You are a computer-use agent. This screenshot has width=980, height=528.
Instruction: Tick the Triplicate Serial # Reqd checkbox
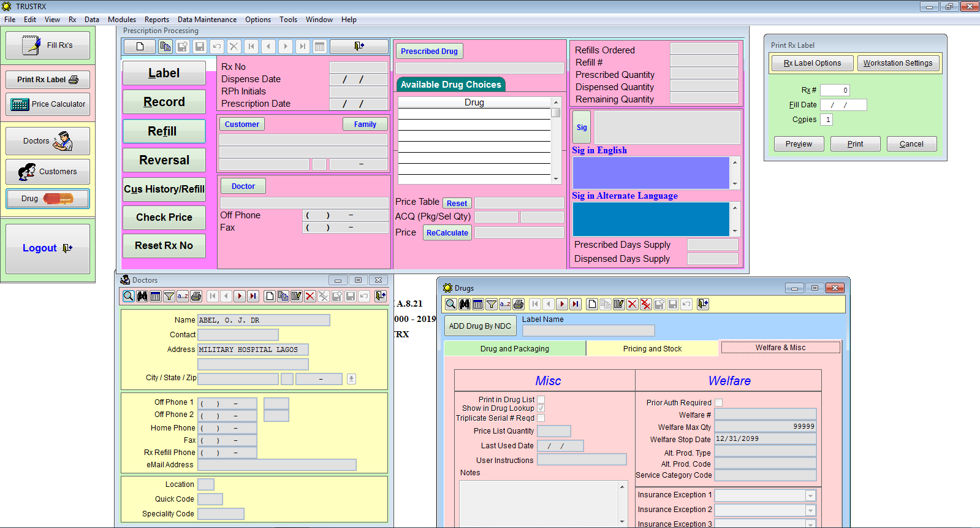point(541,418)
